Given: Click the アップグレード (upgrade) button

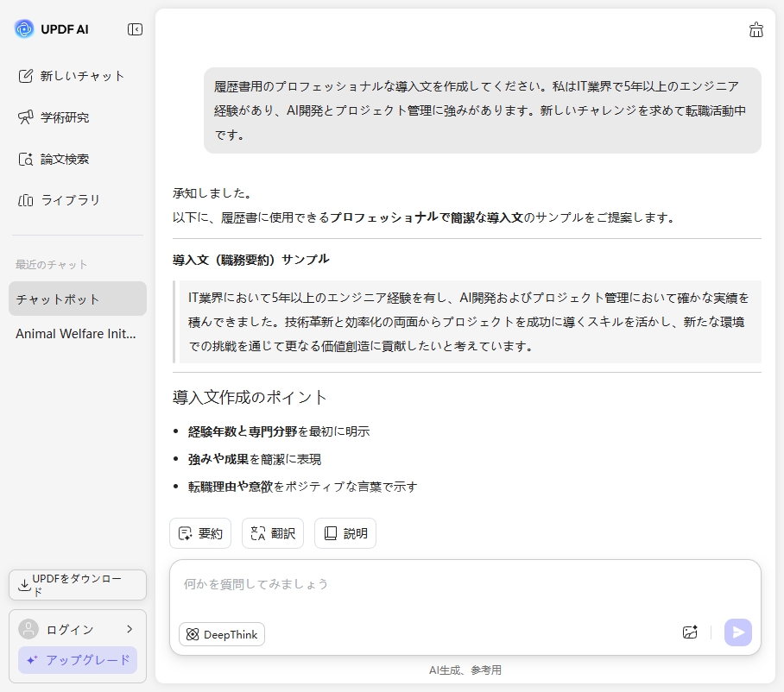Looking at the screenshot, I should 77,660.
